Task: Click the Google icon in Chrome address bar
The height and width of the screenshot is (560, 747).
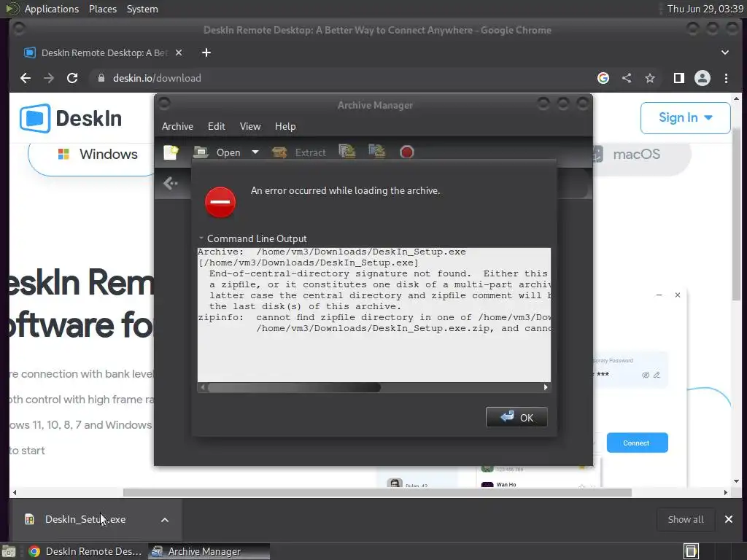Action: 603,78
